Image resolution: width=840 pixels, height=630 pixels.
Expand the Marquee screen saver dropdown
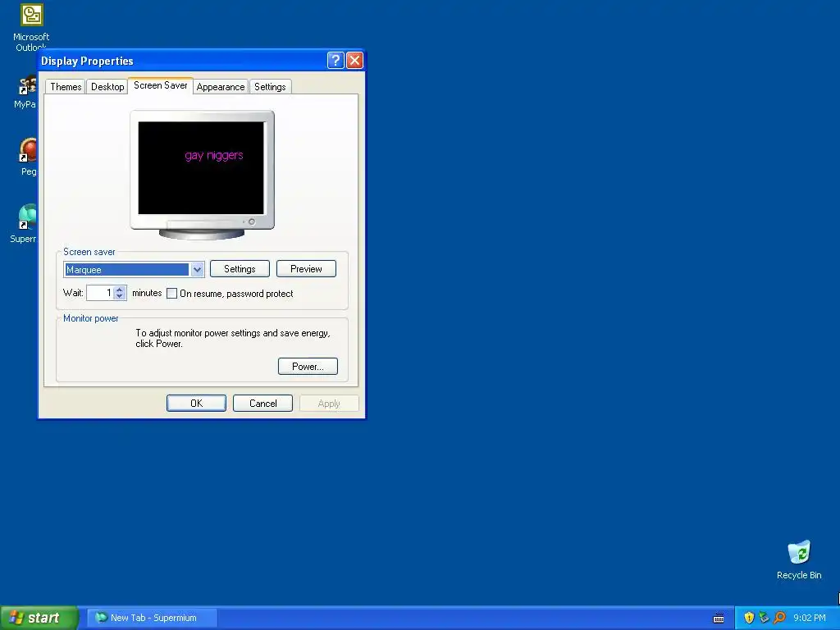[x=197, y=269]
